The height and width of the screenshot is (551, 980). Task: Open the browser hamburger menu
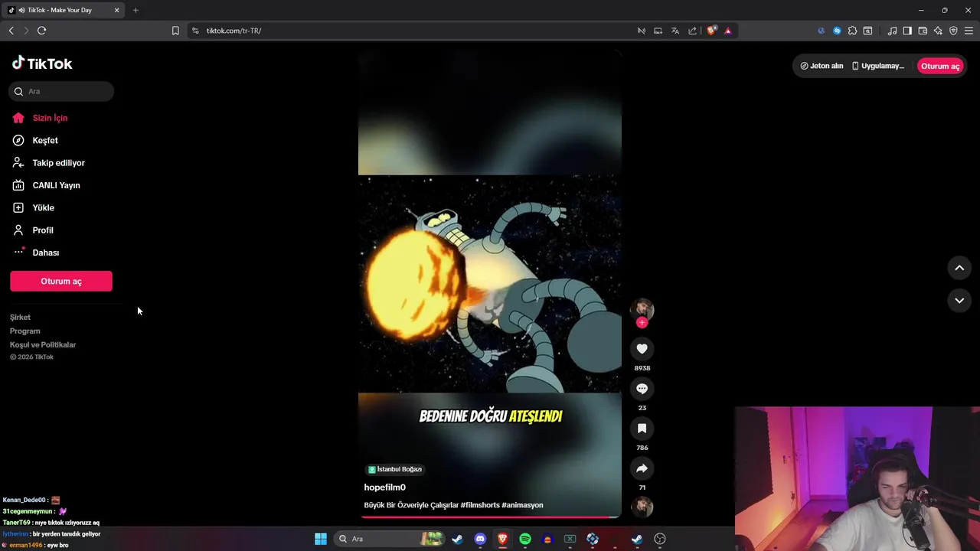pos(969,31)
